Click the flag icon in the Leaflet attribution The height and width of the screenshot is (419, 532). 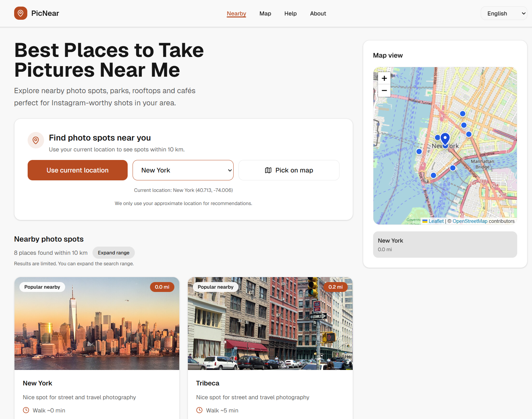pyautogui.click(x=425, y=221)
